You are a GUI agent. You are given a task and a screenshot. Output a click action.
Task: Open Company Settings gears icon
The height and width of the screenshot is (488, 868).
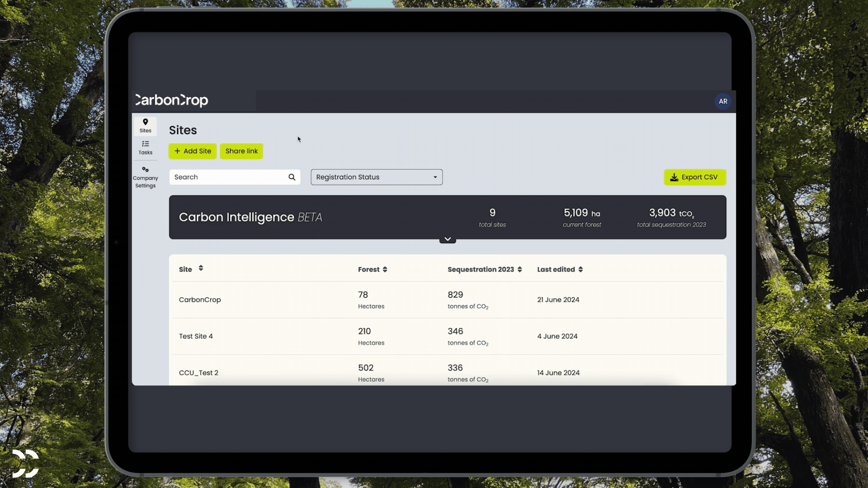145,169
